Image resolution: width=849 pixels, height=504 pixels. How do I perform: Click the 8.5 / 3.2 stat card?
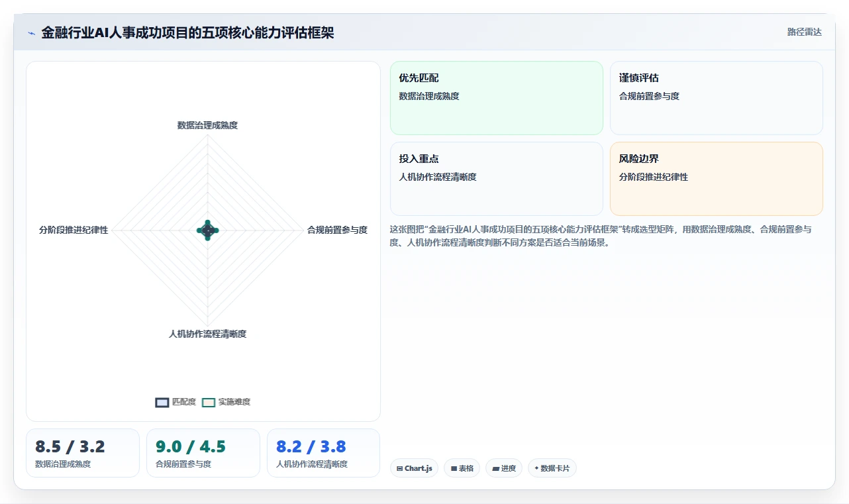83,453
